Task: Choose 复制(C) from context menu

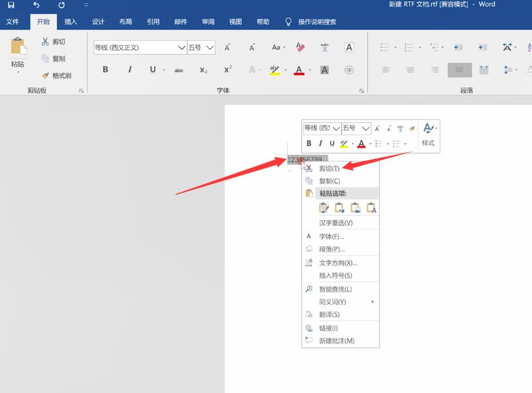Action: coord(341,181)
